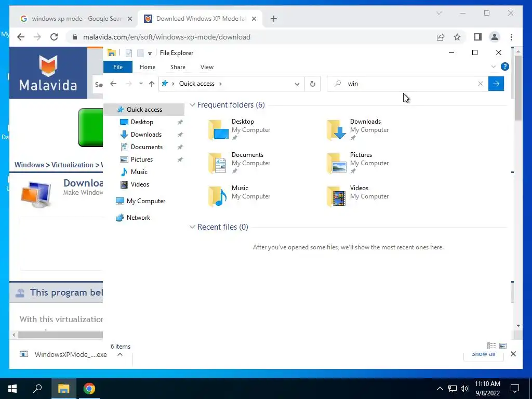Select the Documents frequent folder icon

click(218, 163)
